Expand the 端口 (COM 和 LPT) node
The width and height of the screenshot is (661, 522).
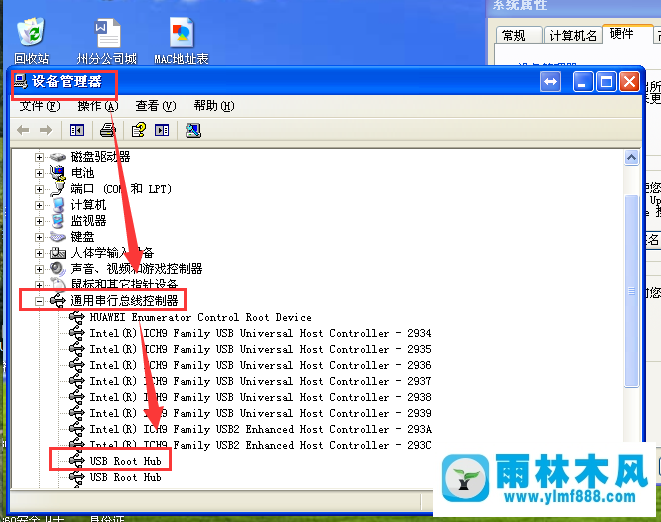point(39,189)
